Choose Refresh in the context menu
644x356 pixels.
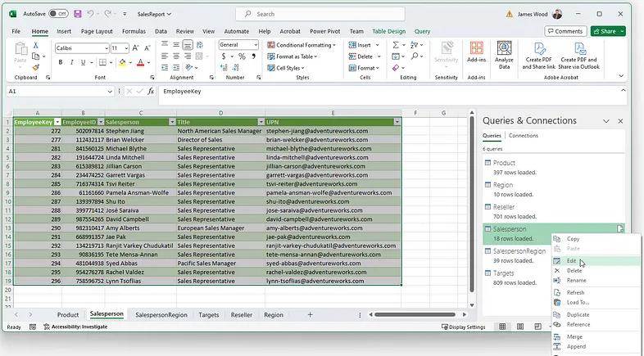596,293
